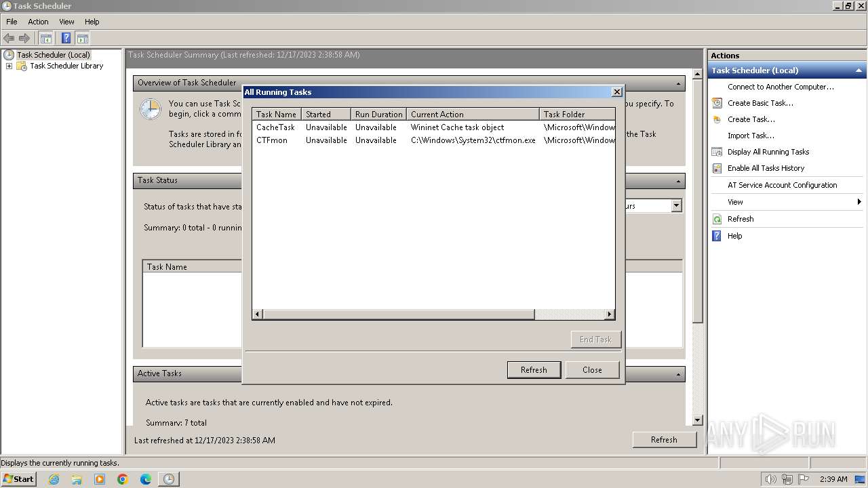
Task: Open Microsoft Edge from the taskbar
Action: click(146, 479)
